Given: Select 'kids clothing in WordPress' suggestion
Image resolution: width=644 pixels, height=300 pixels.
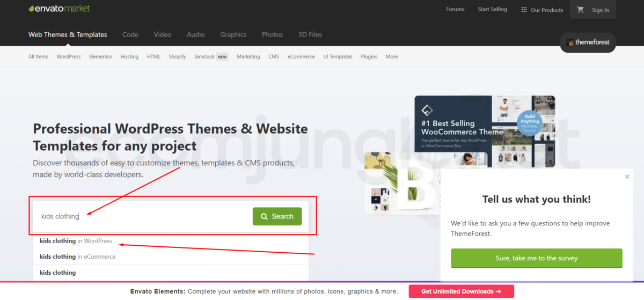Looking at the screenshot, I should tap(76, 241).
